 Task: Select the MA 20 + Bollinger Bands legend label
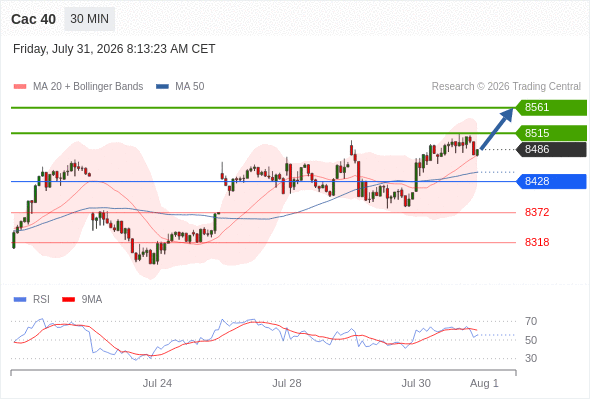[x=88, y=87]
